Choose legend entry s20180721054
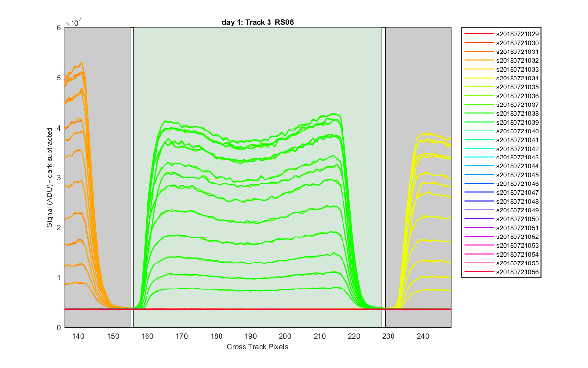Screen dimensions: 588x368 tap(517, 255)
